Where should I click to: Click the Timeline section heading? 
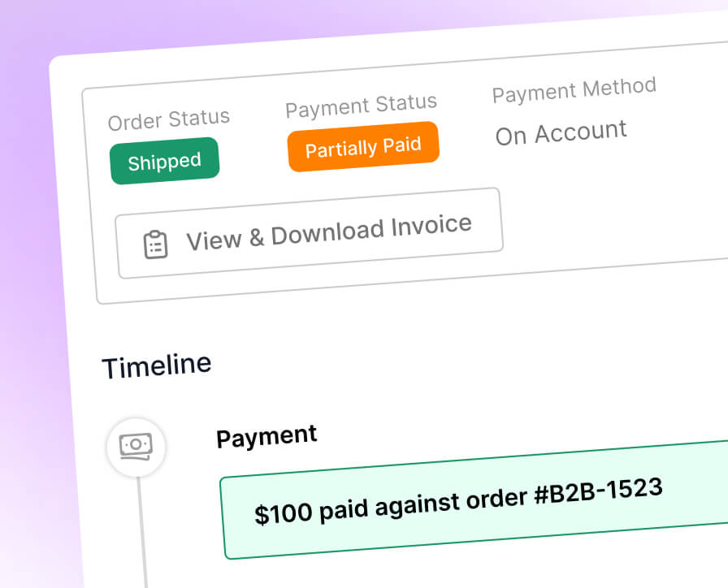tap(156, 365)
